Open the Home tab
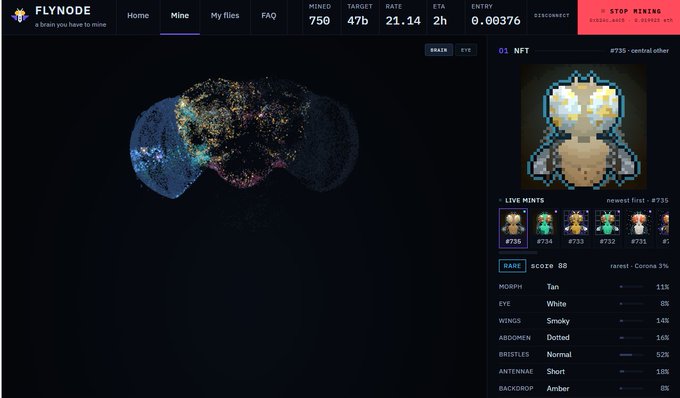680x398 pixels. click(x=138, y=16)
